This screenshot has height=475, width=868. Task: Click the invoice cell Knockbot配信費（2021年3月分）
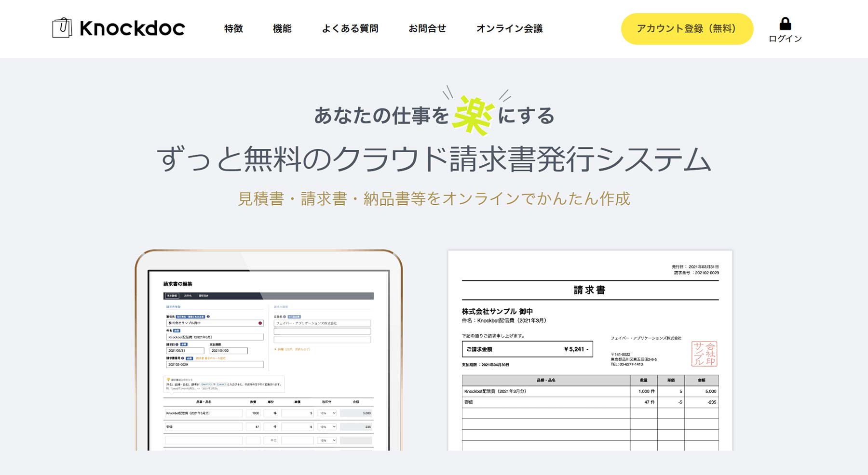click(x=546, y=391)
